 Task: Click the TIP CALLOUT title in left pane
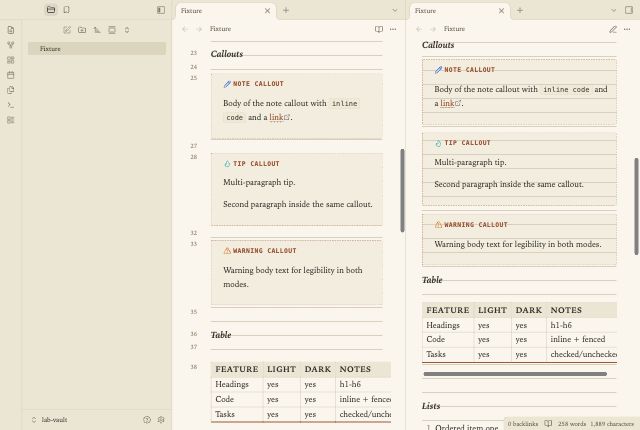[x=256, y=164]
